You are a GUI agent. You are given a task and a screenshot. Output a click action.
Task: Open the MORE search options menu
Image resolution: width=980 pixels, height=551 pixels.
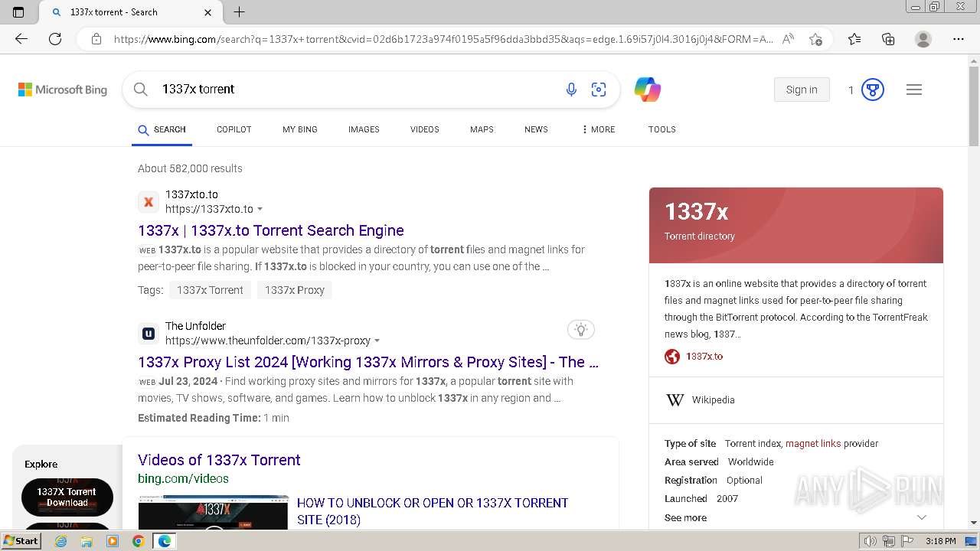click(x=598, y=129)
